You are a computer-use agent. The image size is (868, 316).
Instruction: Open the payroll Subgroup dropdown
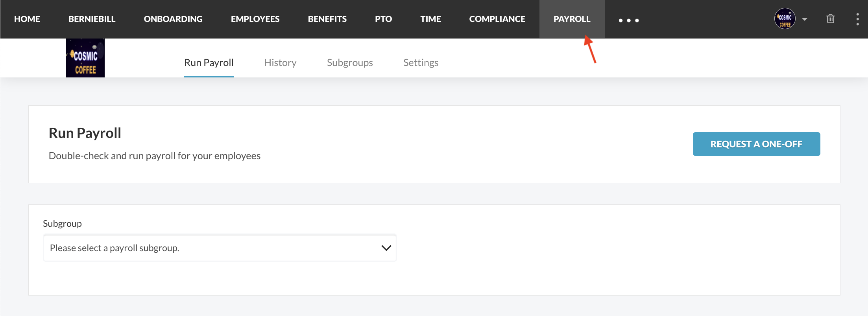(x=220, y=248)
